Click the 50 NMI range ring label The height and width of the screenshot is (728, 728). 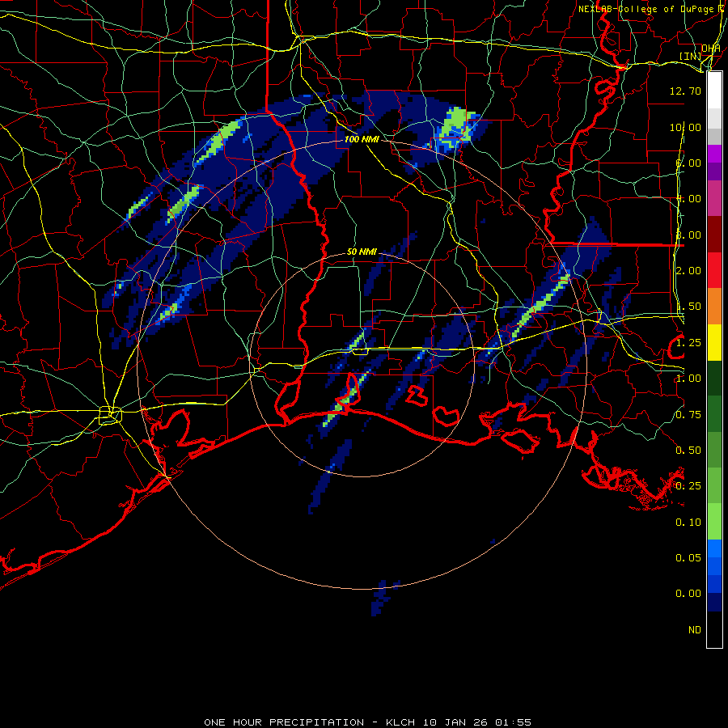click(x=362, y=252)
